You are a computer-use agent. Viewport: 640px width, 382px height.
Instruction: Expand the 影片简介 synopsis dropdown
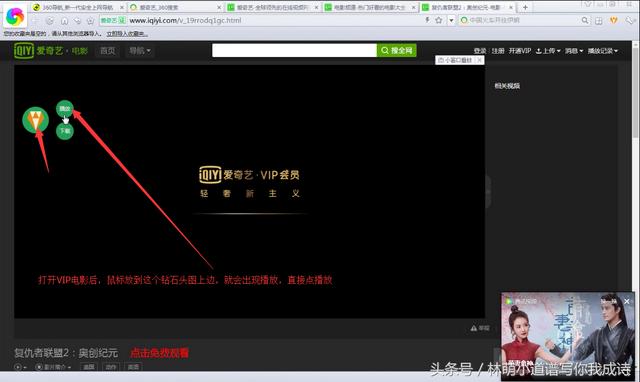pos(53,367)
